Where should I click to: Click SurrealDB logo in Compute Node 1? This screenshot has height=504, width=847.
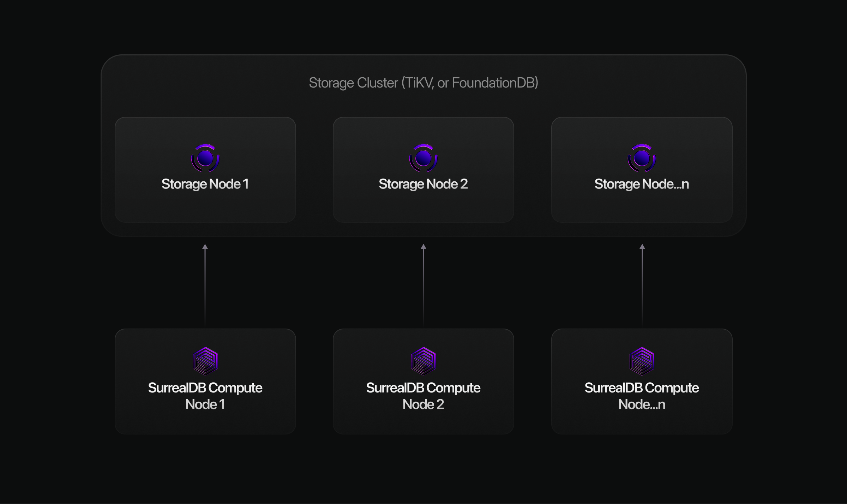(205, 361)
